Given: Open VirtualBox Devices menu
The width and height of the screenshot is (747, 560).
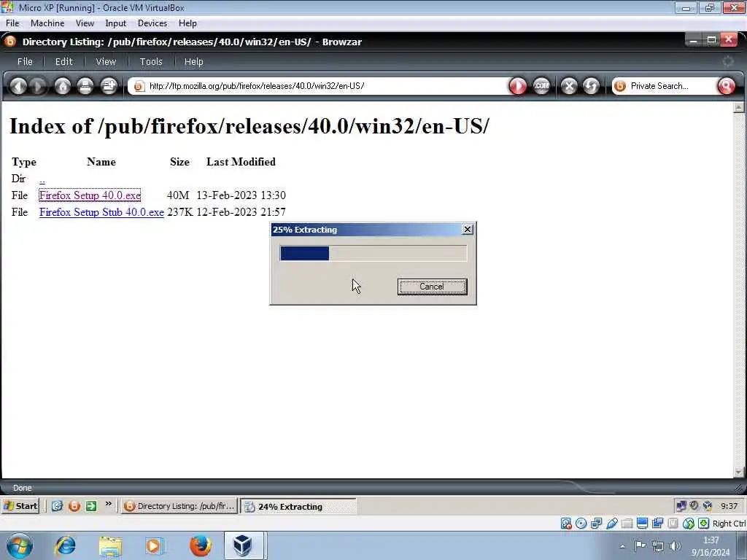Looking at the screenshot, I should [152, 23].
